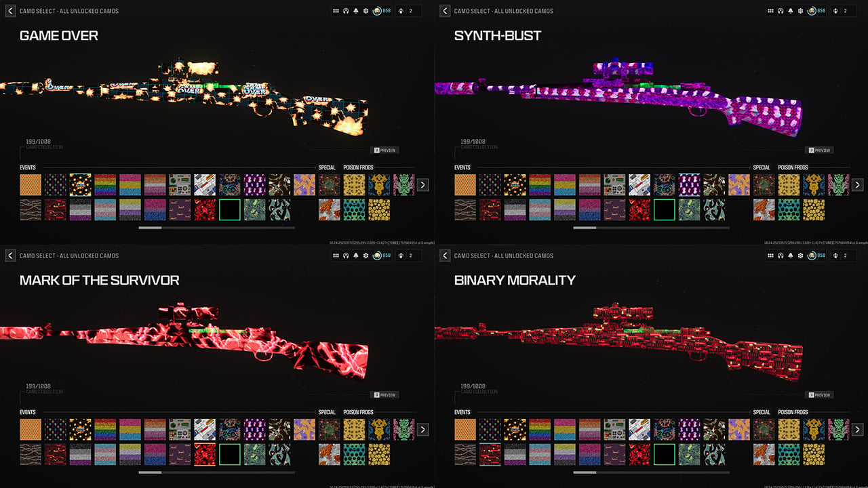Preview the Synth-Bust camo
This screenshot has height=488, width=868.
tap(820, 150)
